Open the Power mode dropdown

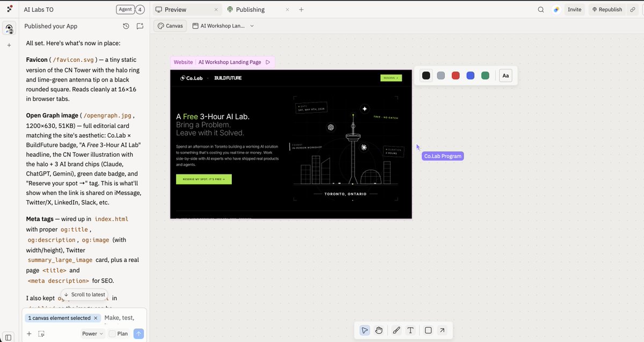tap(92, 333)
